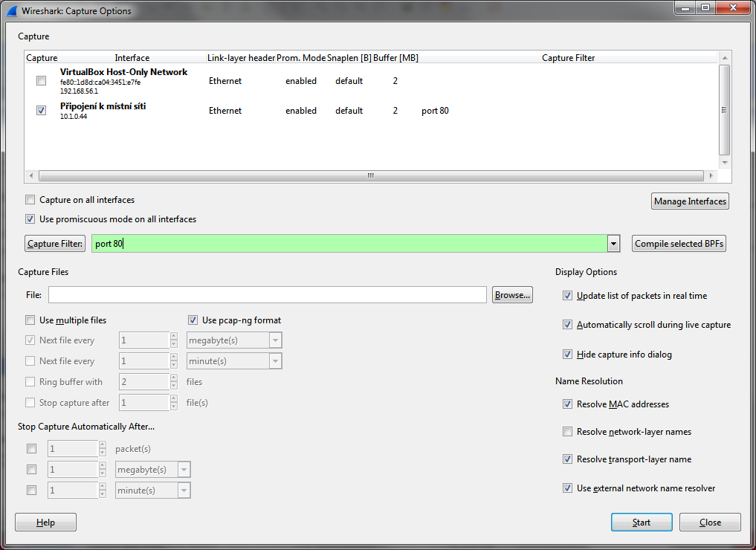This screenshot has height=550, width=756.
Task: Tick the VirtualBox Host-Only Network capture checkbox
Action: click(x=42, y=80)
